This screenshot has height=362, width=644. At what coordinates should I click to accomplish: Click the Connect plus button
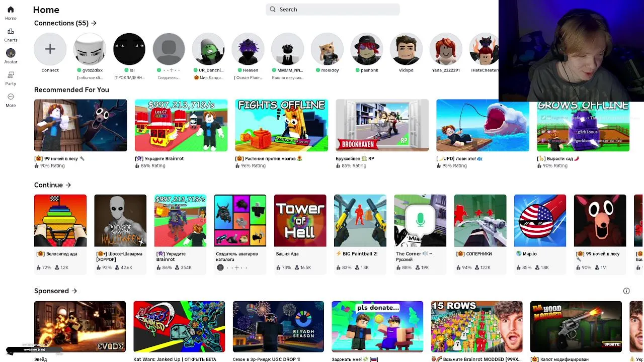[x=50, y=49]
